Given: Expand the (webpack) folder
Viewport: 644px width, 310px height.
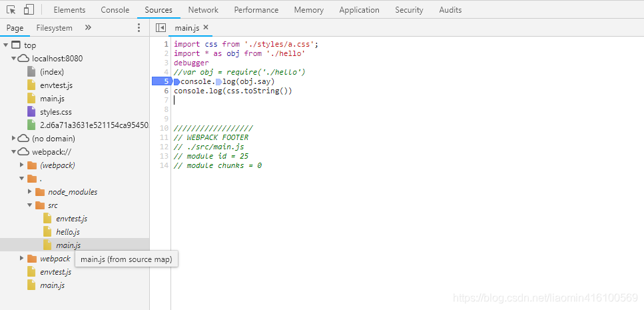Looking at the screenshot, I should tap(22, 165).
